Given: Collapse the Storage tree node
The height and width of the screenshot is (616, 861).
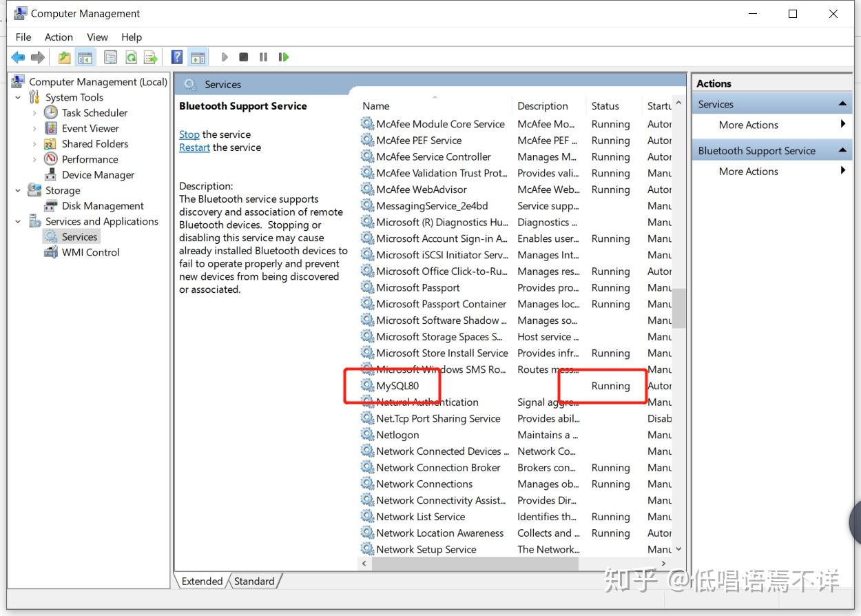Looking at the screenshot, I should [x=18, y=190].
